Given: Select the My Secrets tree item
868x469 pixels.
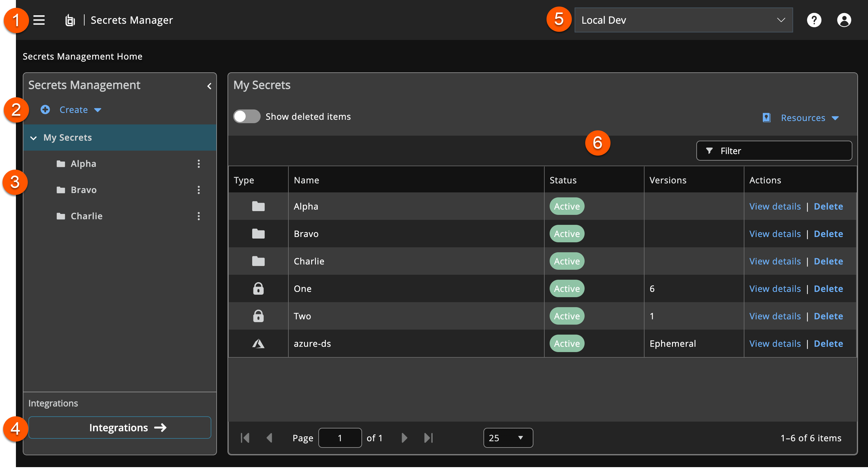Looking at the screenshot, I should click(x=120, y=138).
